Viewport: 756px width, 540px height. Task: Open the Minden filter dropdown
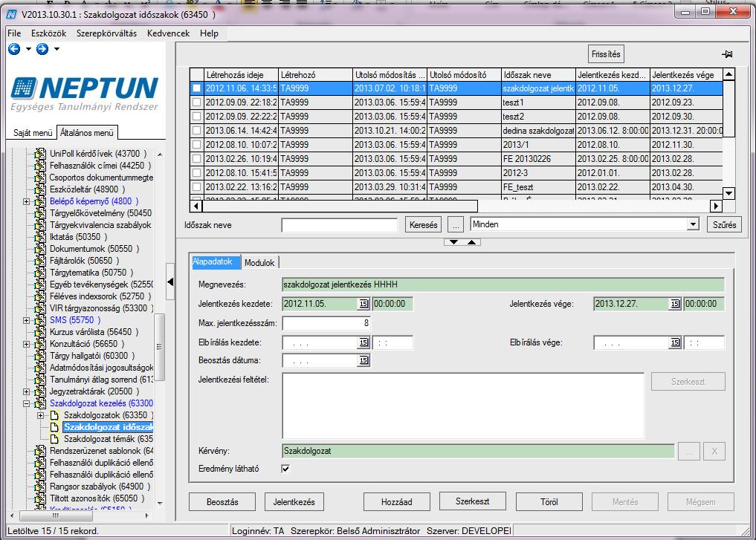(693, 224)
